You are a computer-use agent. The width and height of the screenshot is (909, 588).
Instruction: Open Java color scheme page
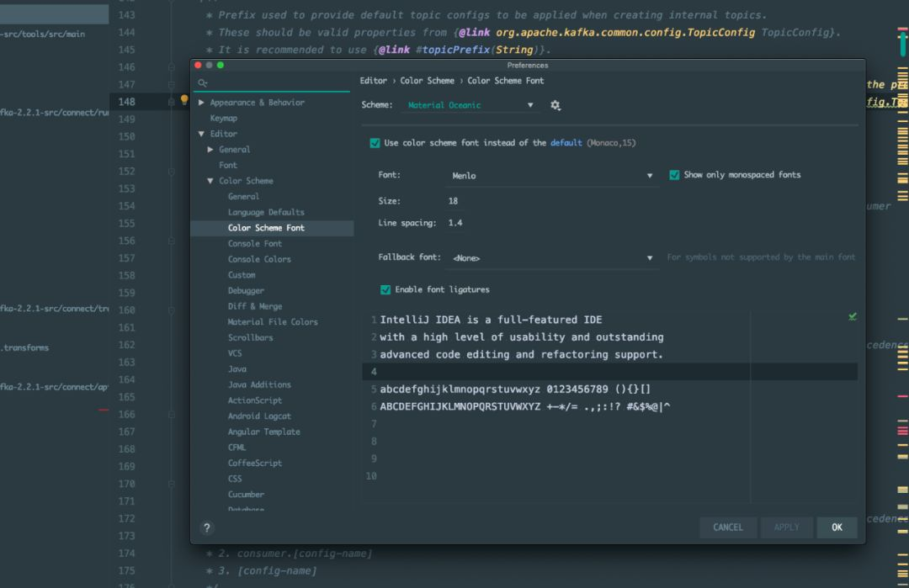[x=237, y=368]
